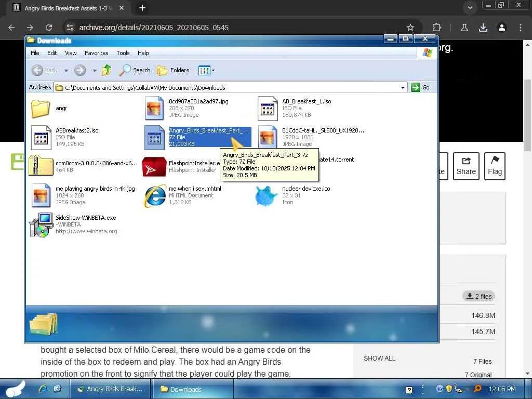The width and height of the screenshot is (532, 399).
Task: Click the Angry_Birds_Breakfast_Part 7Z file icon
Action: (154, 137)
